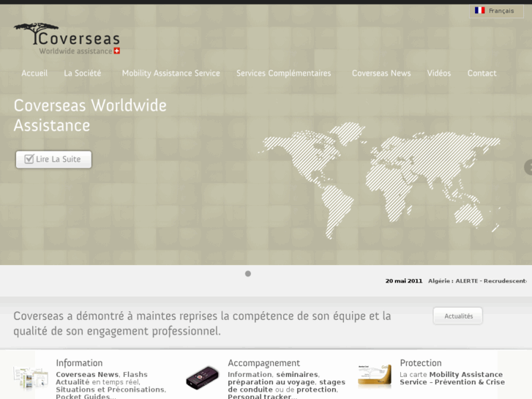Open the Algérie ALERTE news ticker item
Screen dimensions: 532x399
(477, 281)
